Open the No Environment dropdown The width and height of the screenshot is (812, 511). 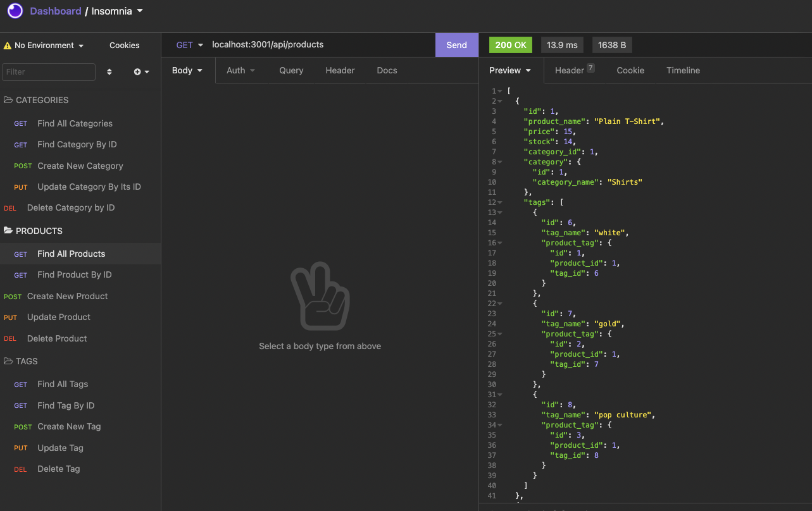point(44,45)
